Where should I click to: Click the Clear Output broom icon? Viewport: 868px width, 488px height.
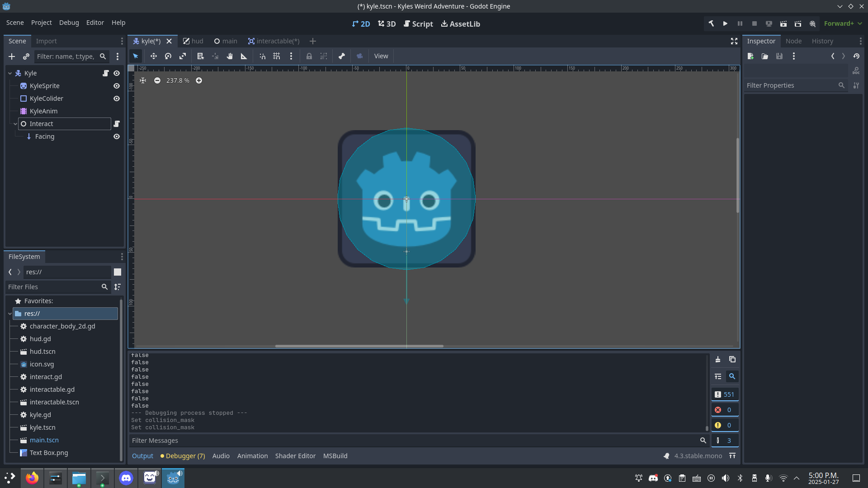click(718, 360)
